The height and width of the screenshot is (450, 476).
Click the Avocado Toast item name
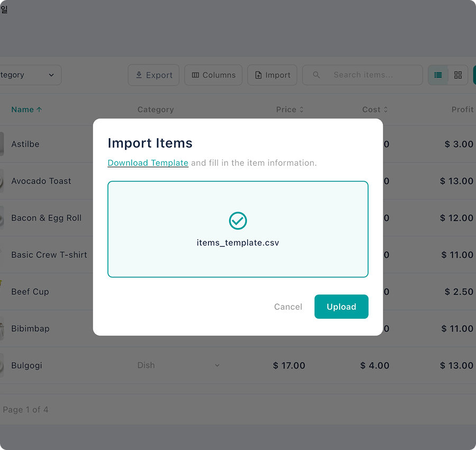pos(41,181)
